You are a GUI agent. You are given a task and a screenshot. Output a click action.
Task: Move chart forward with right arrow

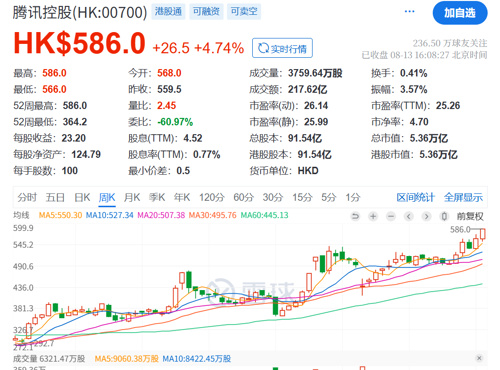[x=426, y=216]
